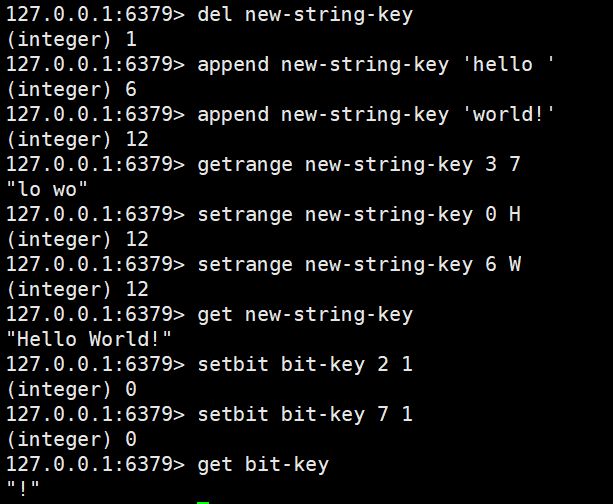The width and height of the screenshot is (613, 504).
Task: Click the '(integer) 0' after setbit 2 1
Action: point(72,390)
